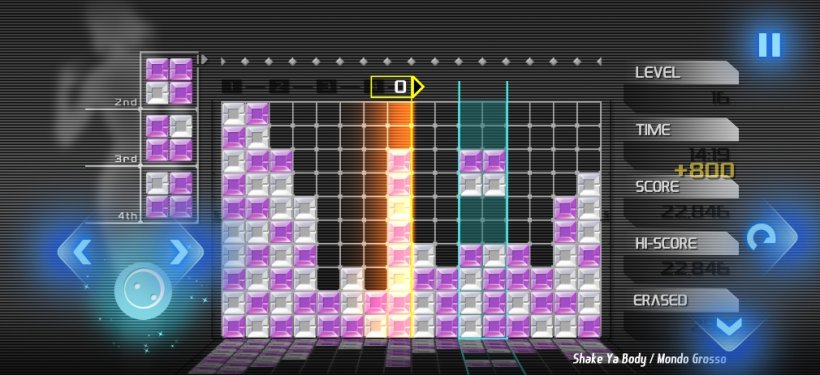820x375 pixels.
Task: Select the 2nd next-block preview
Action: click(169, 81)
